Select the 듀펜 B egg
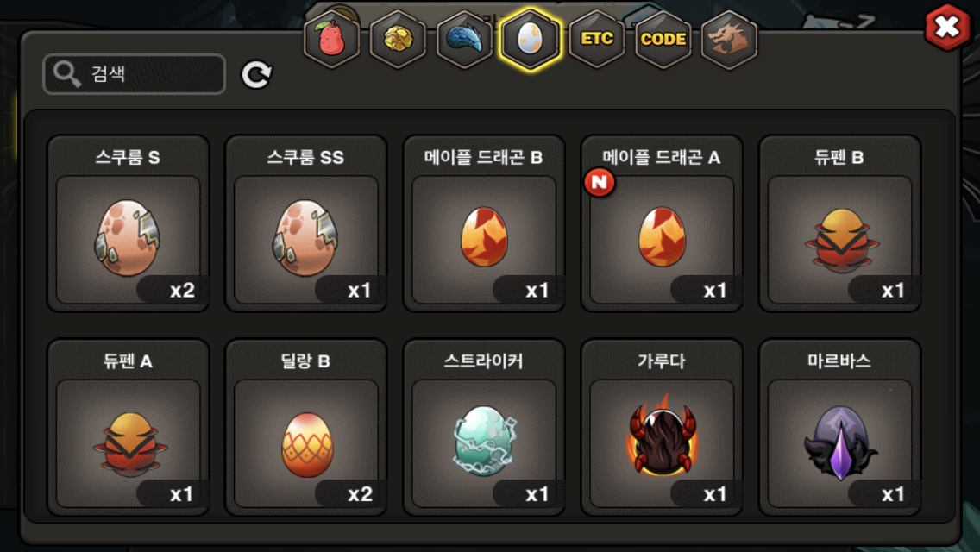The height and width of the screenshot is (552, 980). (x=839, y=223)
